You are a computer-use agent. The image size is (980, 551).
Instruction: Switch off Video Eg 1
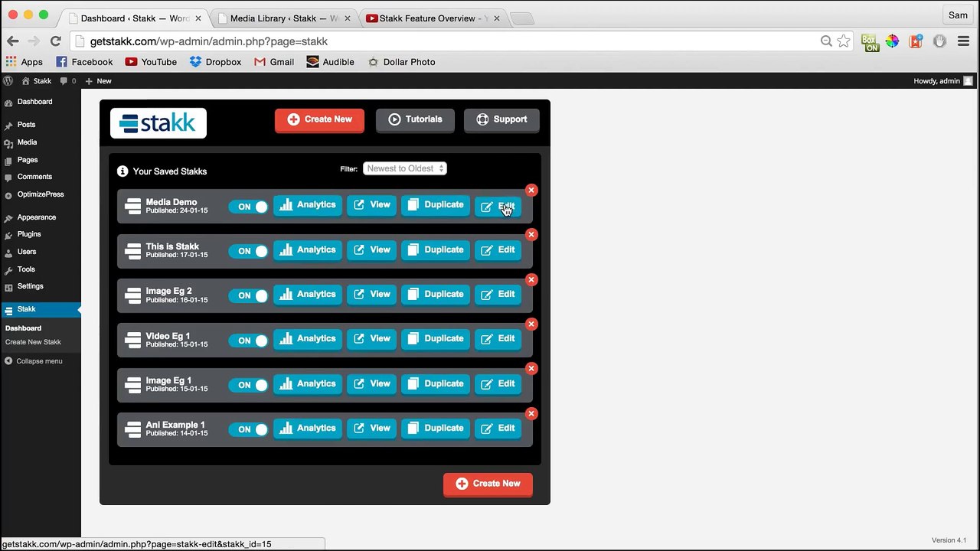249,341
